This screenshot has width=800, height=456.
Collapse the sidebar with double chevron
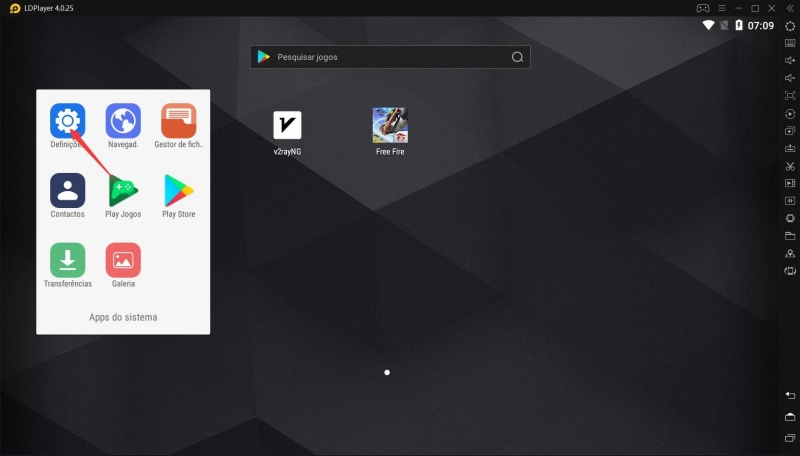pos(790,8)
